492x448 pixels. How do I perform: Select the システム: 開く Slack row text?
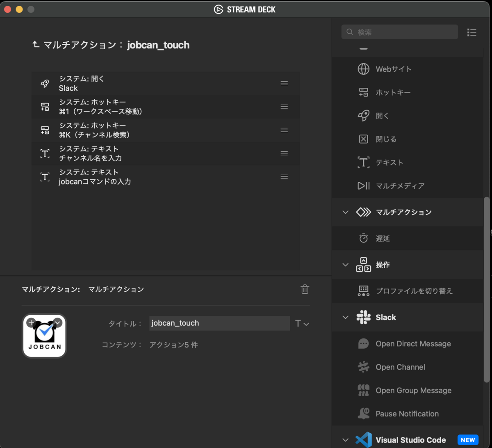point(82,83)
